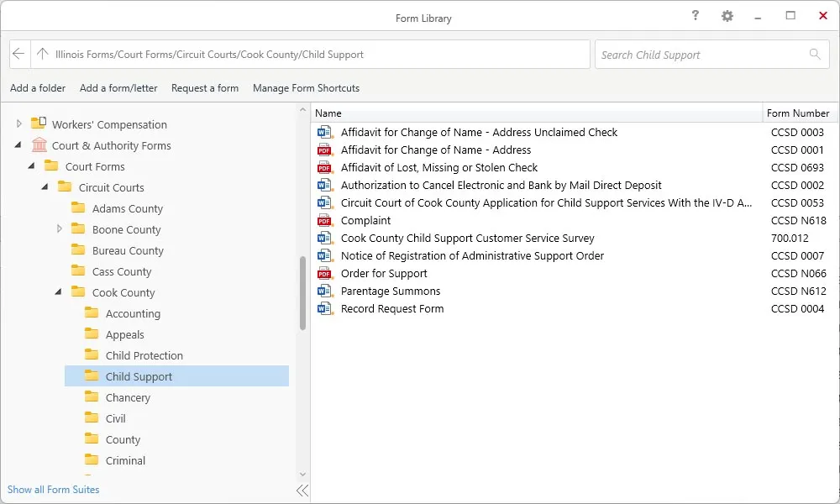The image size is (840, 504).
Task: Click the PDF icon next to Complaint
Action: coord(324,220)
